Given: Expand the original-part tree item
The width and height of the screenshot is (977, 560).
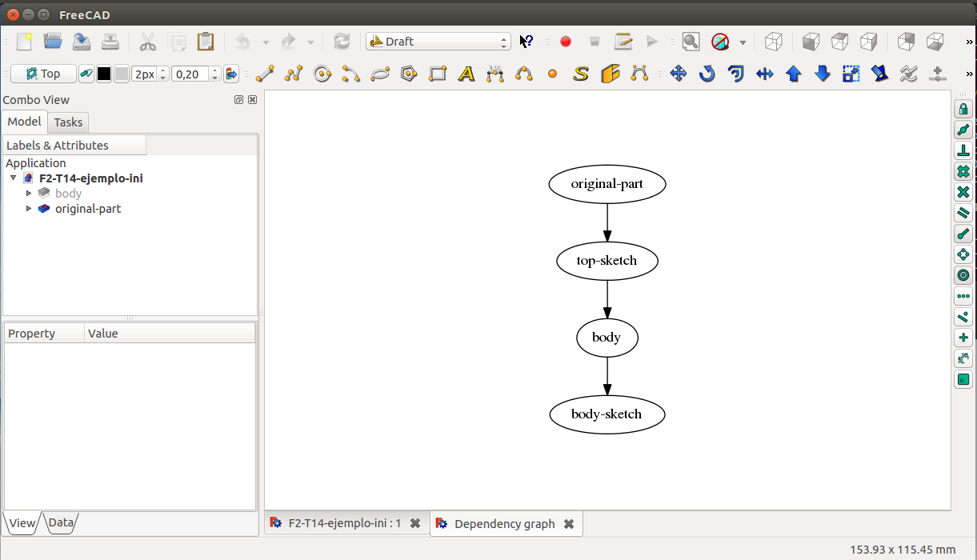Looking at the screenshot, I should pyautogui.click(x=30, y=209).
